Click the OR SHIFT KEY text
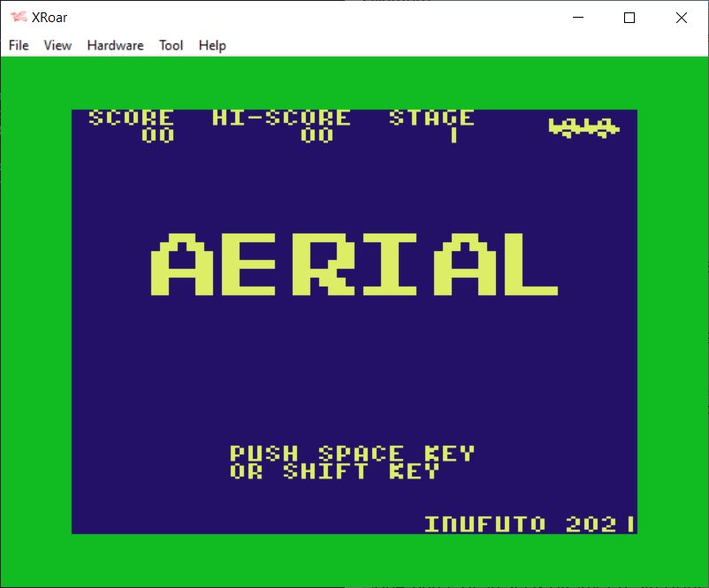Viewport: 709px width, 588px height. (x=334, y=471)
